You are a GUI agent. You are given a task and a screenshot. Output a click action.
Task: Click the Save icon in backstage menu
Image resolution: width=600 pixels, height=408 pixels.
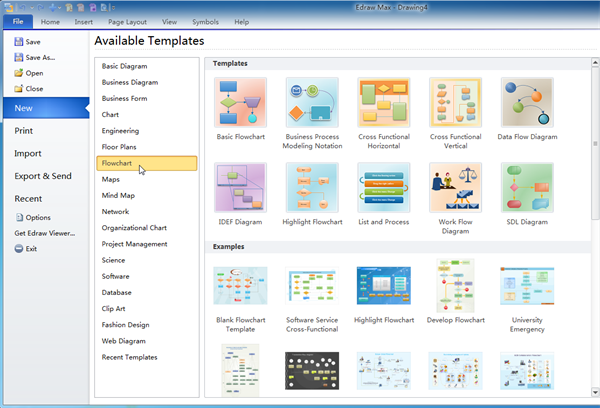pos(19,42)
